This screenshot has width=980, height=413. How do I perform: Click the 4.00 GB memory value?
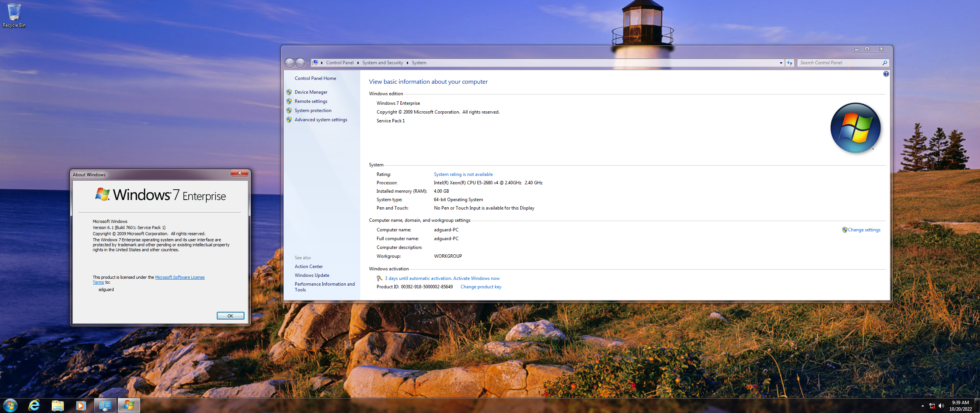[441, 191]
